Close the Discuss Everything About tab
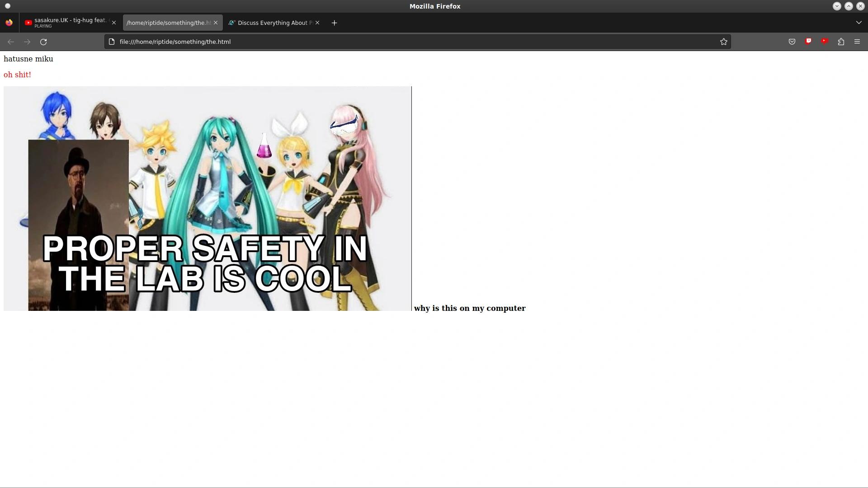 (x=318, y=23)
